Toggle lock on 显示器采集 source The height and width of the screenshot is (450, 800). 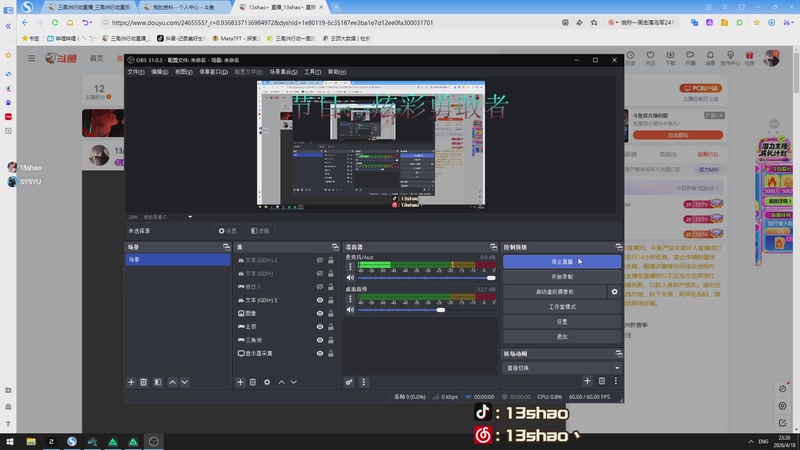tap(331, 353)
